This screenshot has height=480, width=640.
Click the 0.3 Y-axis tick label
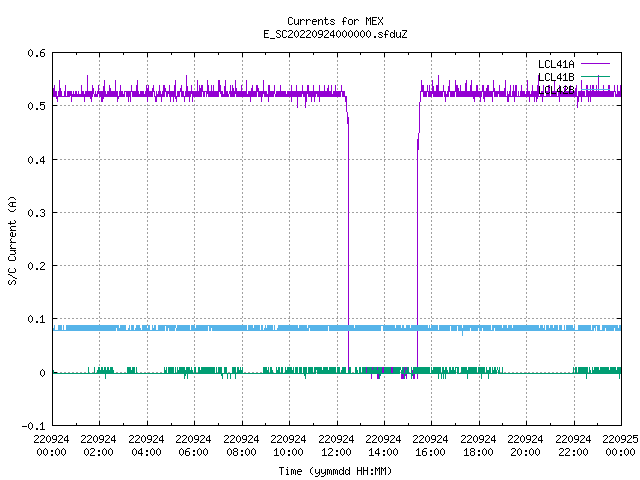tap(37, 213)
